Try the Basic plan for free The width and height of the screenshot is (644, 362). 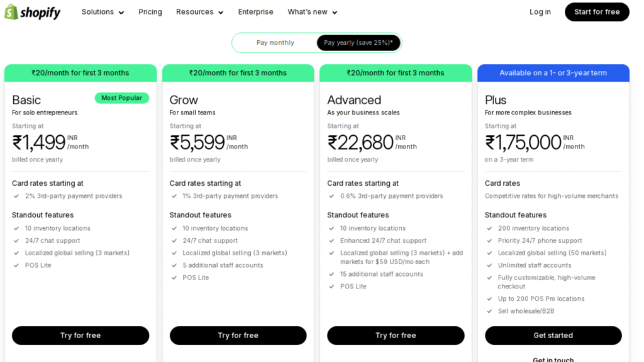coord(80,336)
